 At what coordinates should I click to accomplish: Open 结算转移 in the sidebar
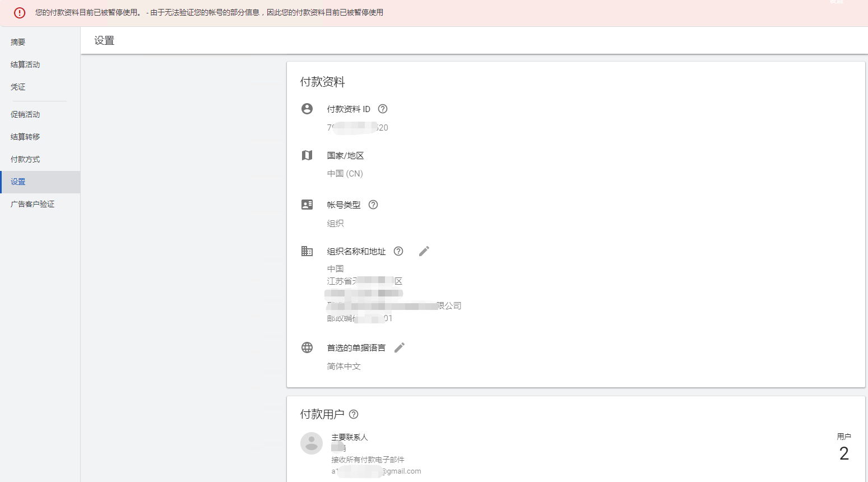pyautogui.click(x=40, y=137)
